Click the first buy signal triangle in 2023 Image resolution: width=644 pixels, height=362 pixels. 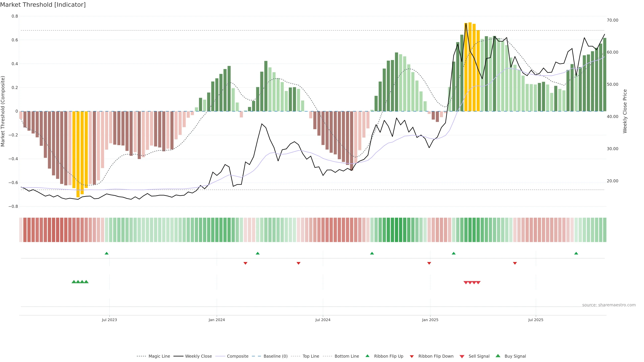coord(74,282)
